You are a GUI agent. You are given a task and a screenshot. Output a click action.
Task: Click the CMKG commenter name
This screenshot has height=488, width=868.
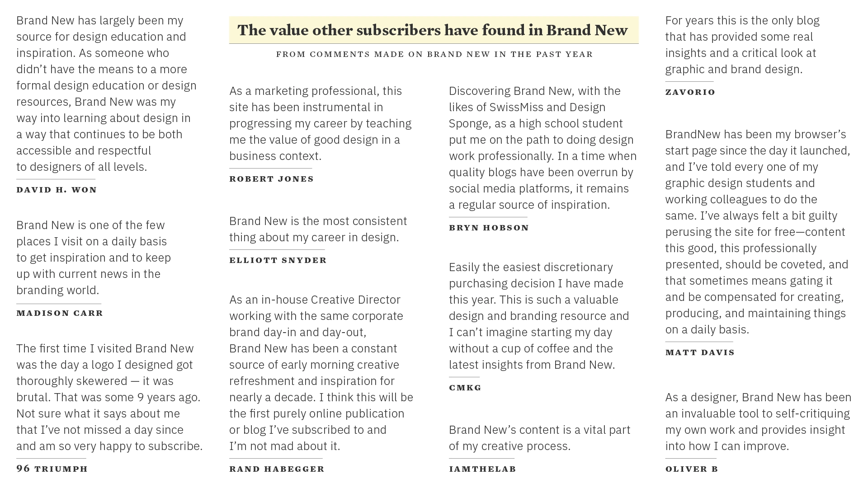tap(465, 388)
